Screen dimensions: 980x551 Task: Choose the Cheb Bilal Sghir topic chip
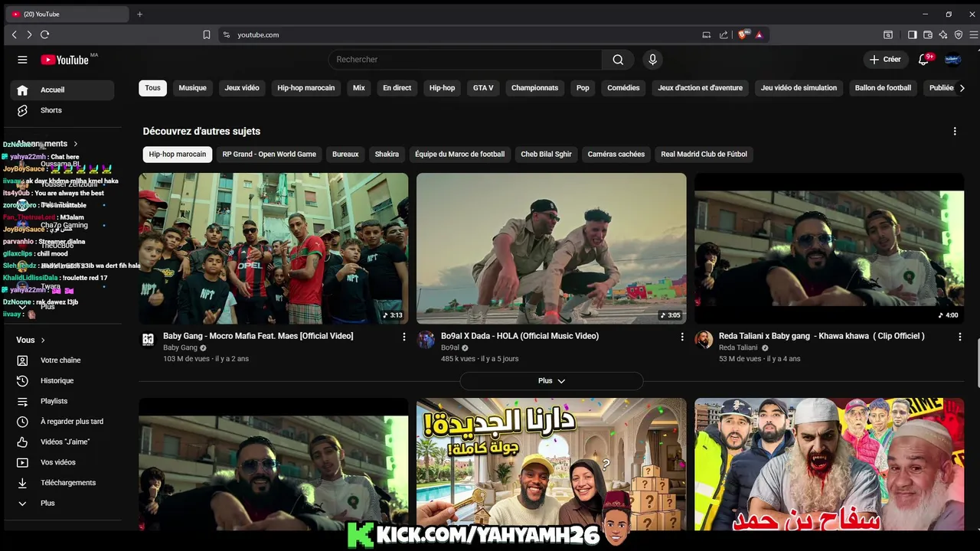547,155
